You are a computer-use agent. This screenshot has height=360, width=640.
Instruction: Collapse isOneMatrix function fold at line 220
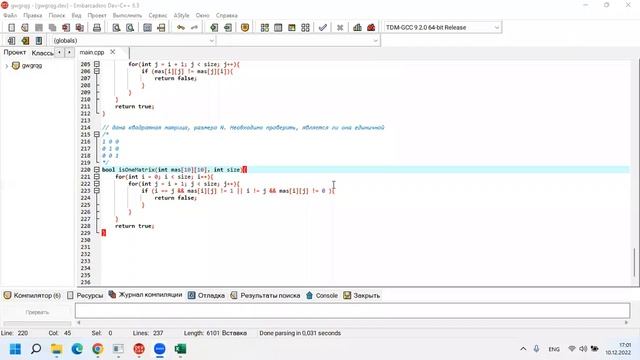(97, 169)
